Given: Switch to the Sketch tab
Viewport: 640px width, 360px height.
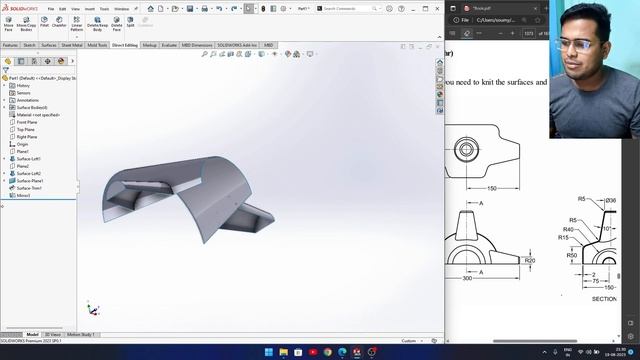Looking at the screenshot, I should click(29, 45).
